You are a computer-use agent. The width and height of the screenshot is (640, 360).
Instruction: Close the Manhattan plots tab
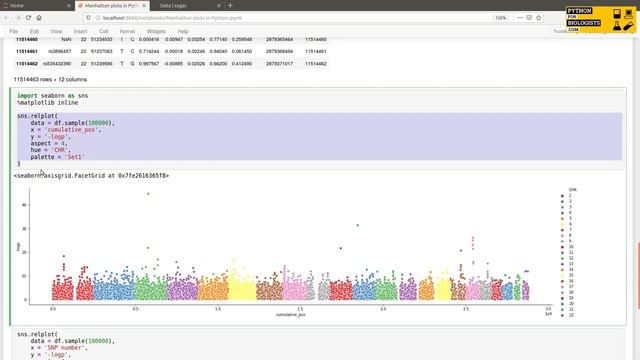144,6
